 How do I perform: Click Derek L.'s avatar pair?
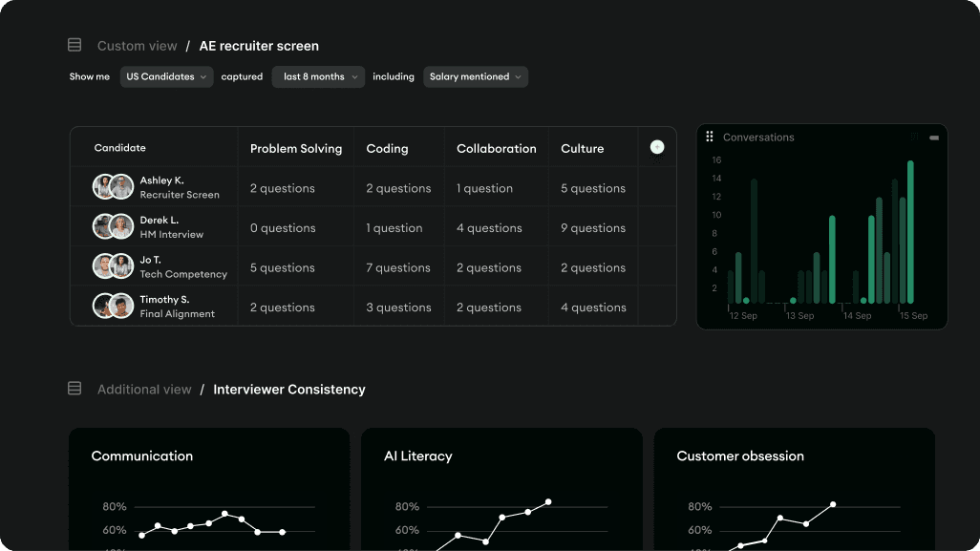coord(113,226)
